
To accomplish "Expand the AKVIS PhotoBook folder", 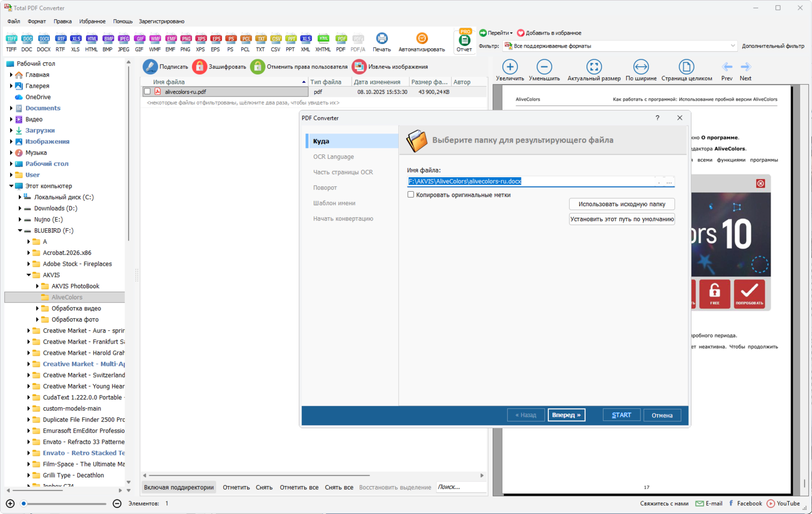I will tap(37, 286).
